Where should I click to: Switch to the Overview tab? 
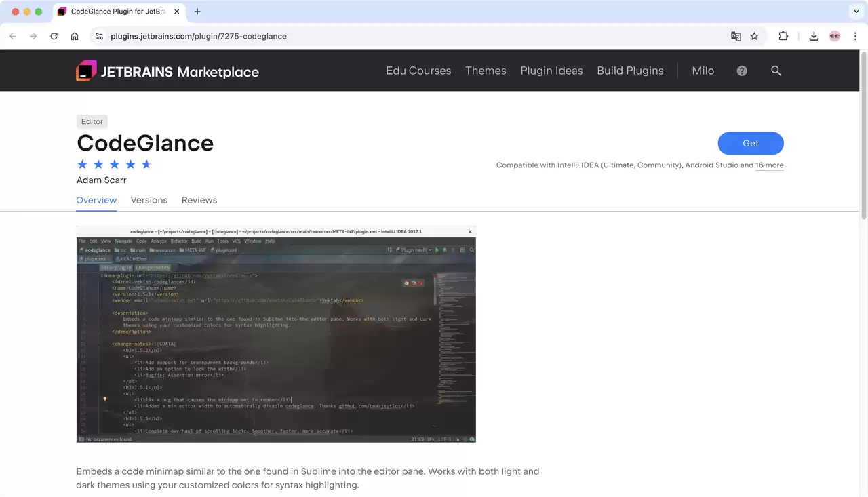(x=96, y=200)
